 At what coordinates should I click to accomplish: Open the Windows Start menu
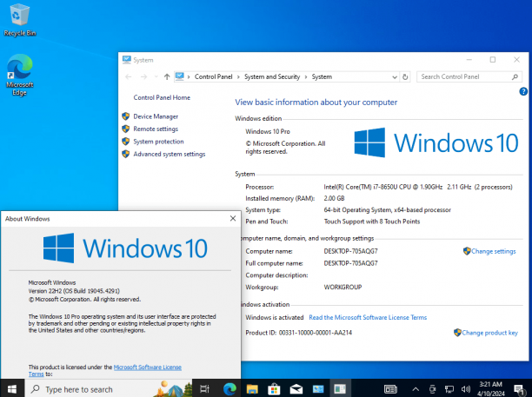click(x=12, y=389)
